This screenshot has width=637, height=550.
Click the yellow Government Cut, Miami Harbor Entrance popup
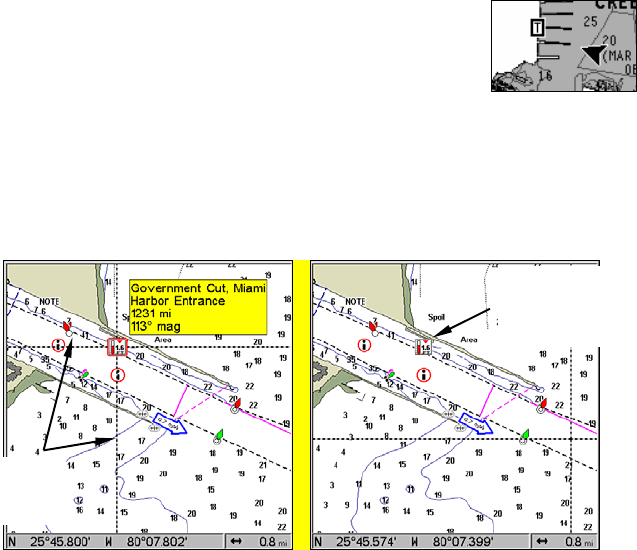[x=198, y=307]
